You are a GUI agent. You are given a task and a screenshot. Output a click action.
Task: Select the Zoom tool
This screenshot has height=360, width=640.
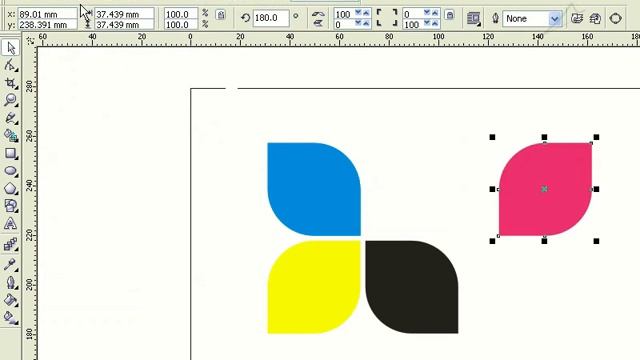pos(10,100)
